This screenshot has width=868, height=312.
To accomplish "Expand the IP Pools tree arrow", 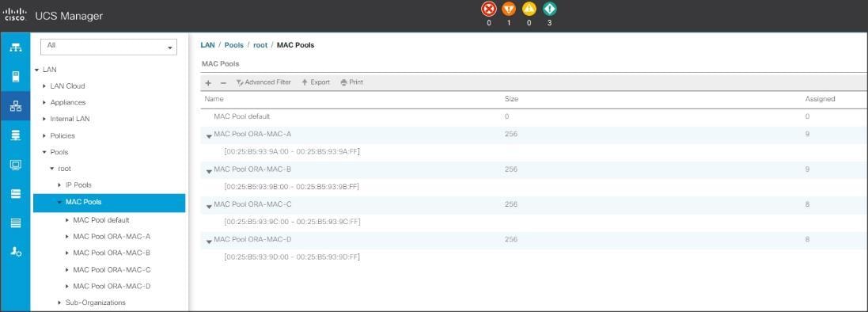I will [60, 185].
